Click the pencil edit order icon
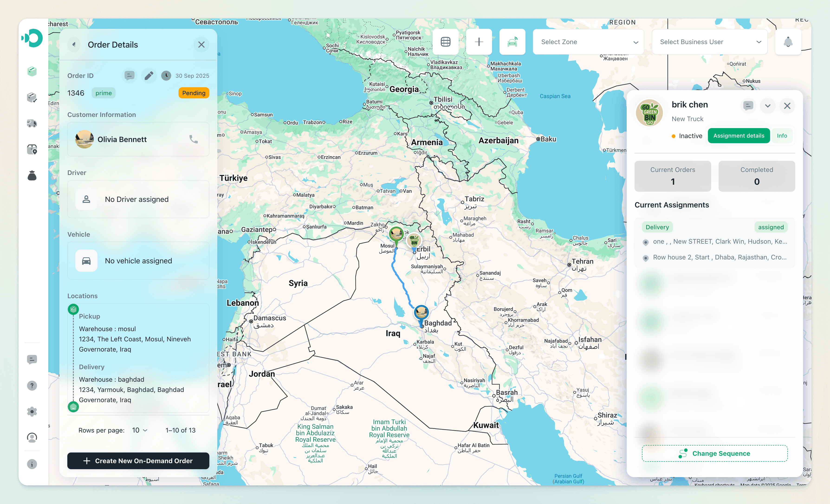The height and width of the screenshot is (504, 830). (149, 76)
